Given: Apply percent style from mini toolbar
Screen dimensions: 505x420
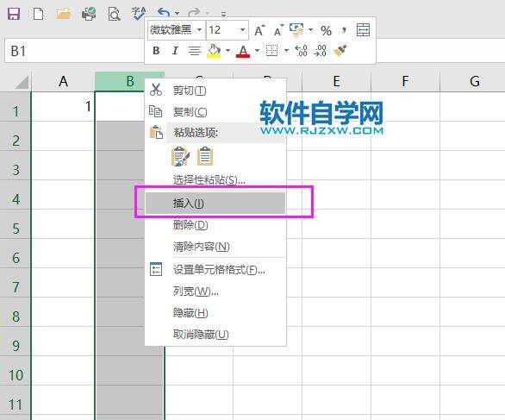Looking at the screenshot, I should pyautogui.click(x=326, y=31).
